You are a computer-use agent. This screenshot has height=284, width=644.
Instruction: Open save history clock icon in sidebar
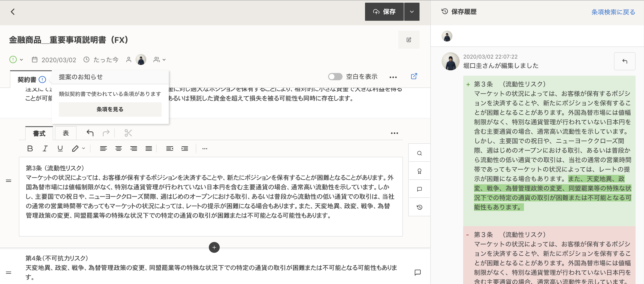(x=419, y=207)
